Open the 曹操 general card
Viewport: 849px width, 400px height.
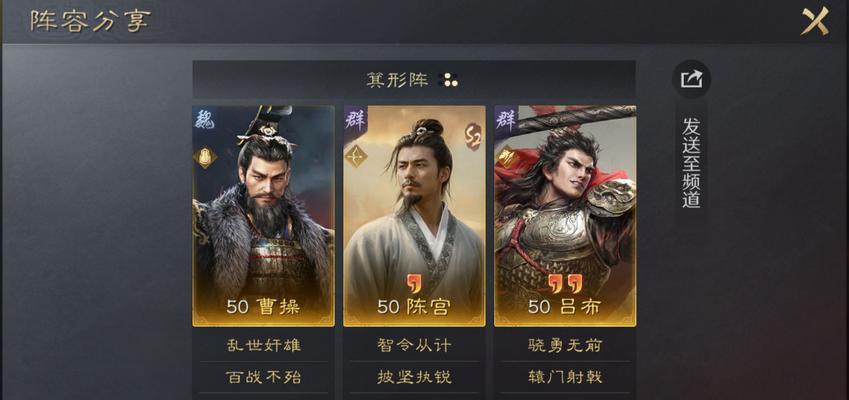263,216
